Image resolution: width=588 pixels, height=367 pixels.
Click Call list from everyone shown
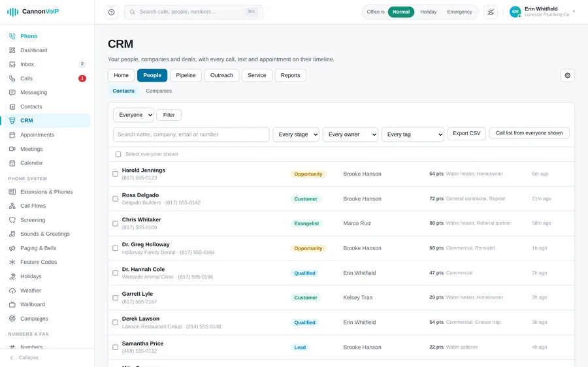click(x=529, y=133)
